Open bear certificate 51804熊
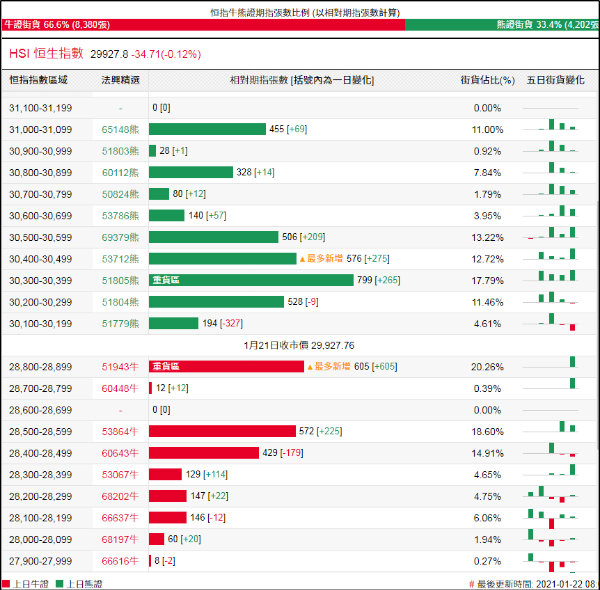Screen dimensions: 600x590 click(x=120, y=302)
